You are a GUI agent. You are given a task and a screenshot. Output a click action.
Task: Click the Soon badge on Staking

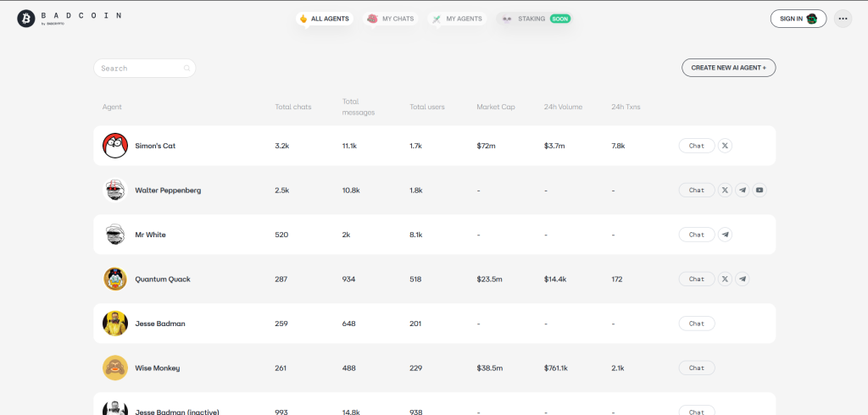[x=560, y=19]
